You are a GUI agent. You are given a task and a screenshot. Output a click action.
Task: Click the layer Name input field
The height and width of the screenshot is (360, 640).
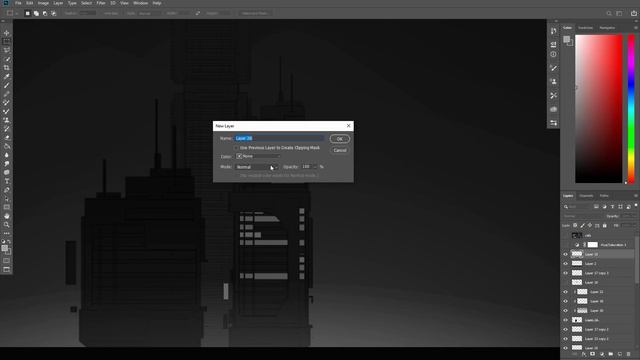[x=280, y=138]
